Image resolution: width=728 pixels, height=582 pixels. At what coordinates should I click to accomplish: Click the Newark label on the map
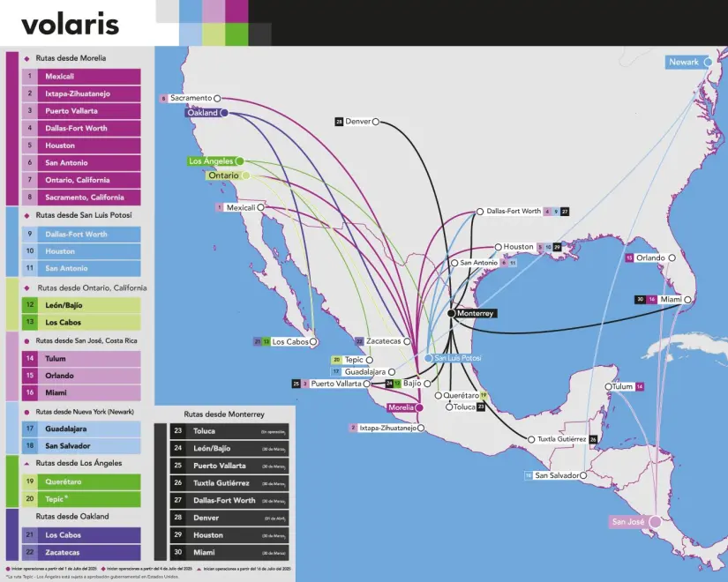point(684,63)
